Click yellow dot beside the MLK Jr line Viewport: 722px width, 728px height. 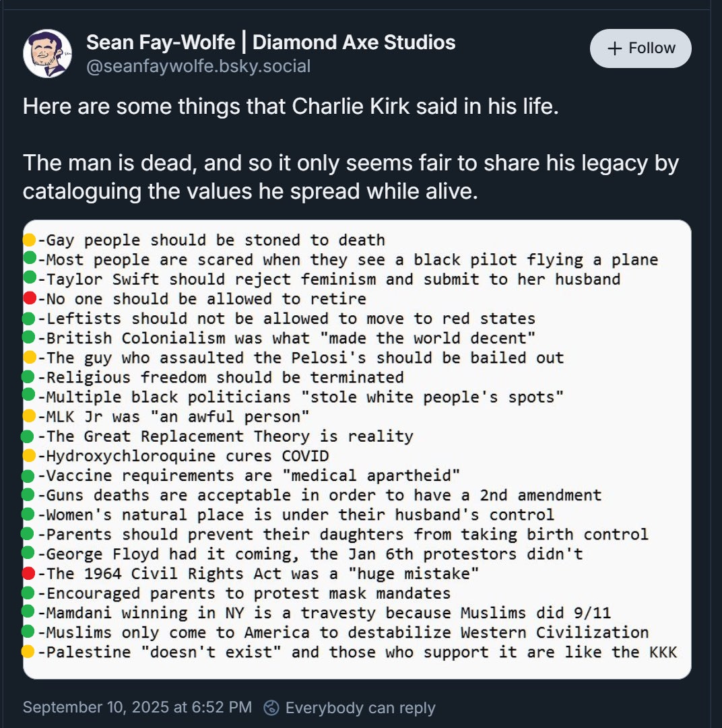pos(29,416)
